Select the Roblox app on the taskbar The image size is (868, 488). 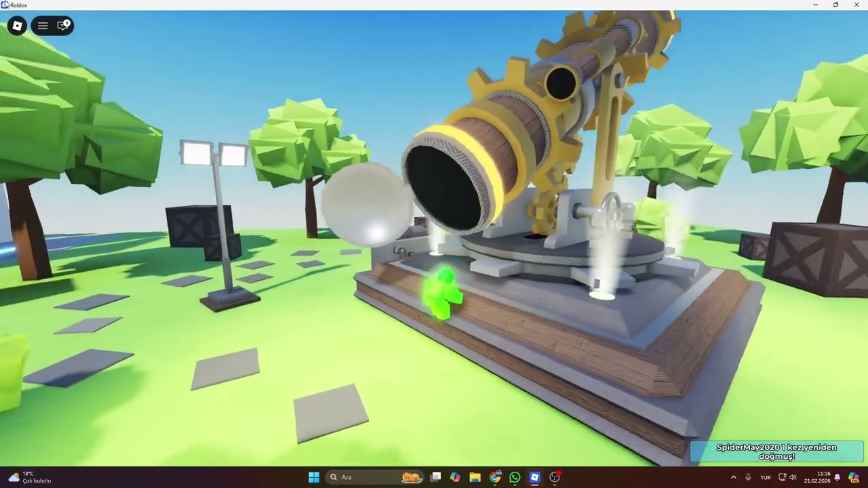(534, 477)
